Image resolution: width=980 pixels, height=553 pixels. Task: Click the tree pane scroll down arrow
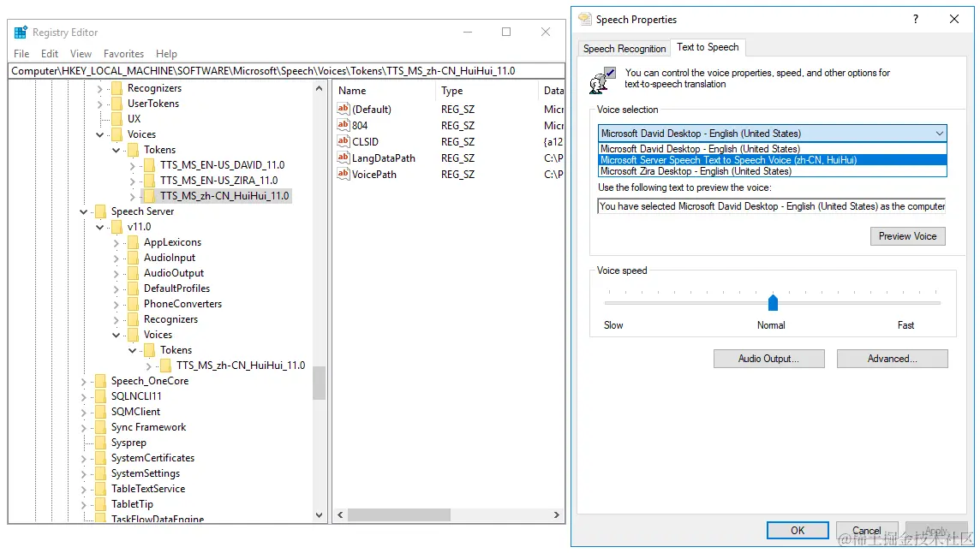pos(320,515)
